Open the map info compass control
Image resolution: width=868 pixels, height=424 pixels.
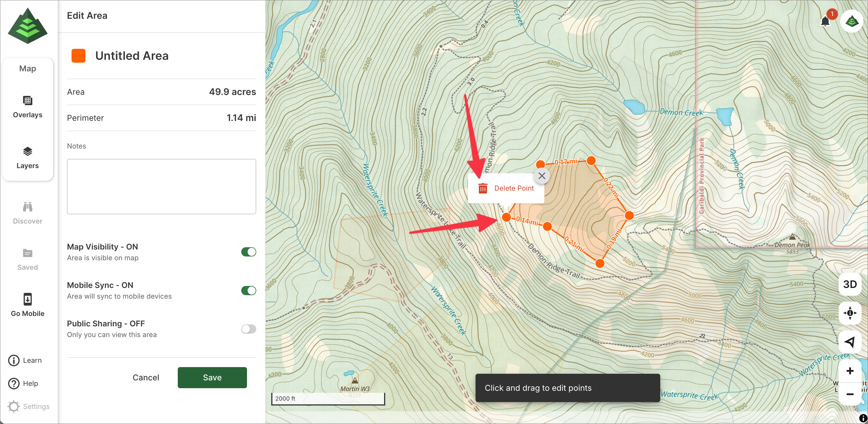click(850, 313)
